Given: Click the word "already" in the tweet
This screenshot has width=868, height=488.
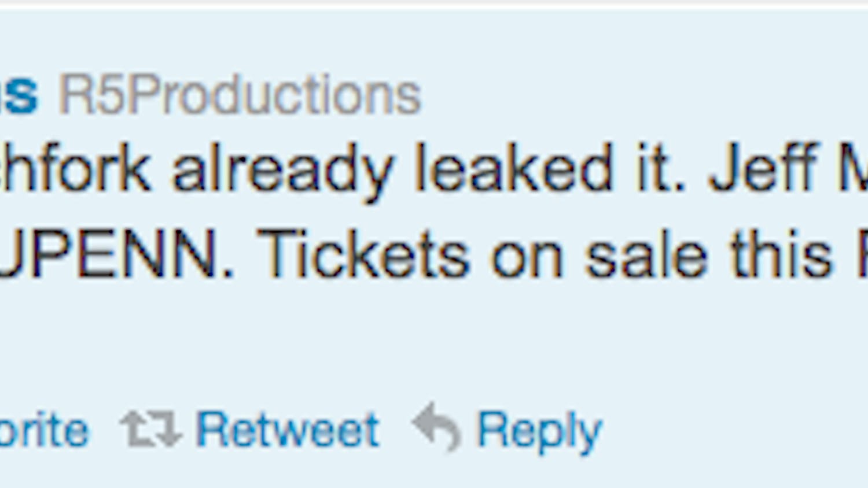Looking at the screenshot, I should (x=283, y=170).
